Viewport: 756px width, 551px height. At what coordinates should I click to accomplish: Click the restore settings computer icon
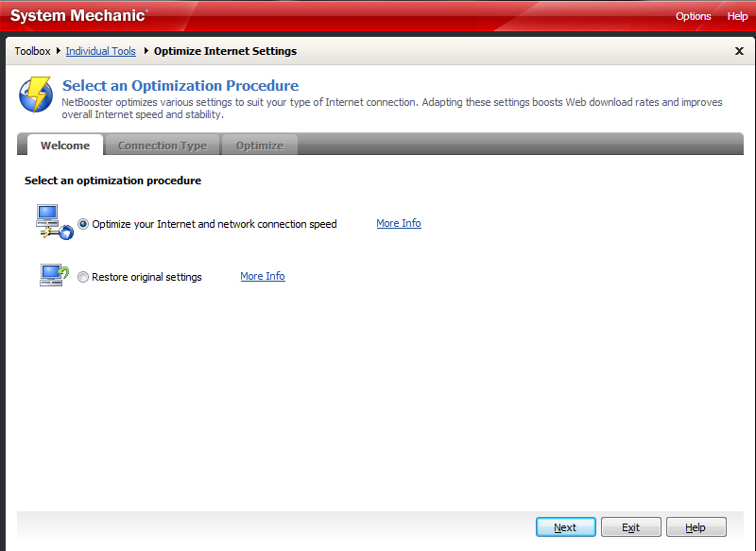coord(54,275)
